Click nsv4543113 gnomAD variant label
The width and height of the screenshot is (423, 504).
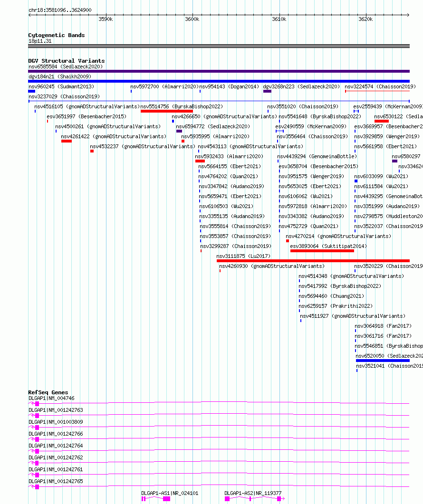(x=250, y=146)
